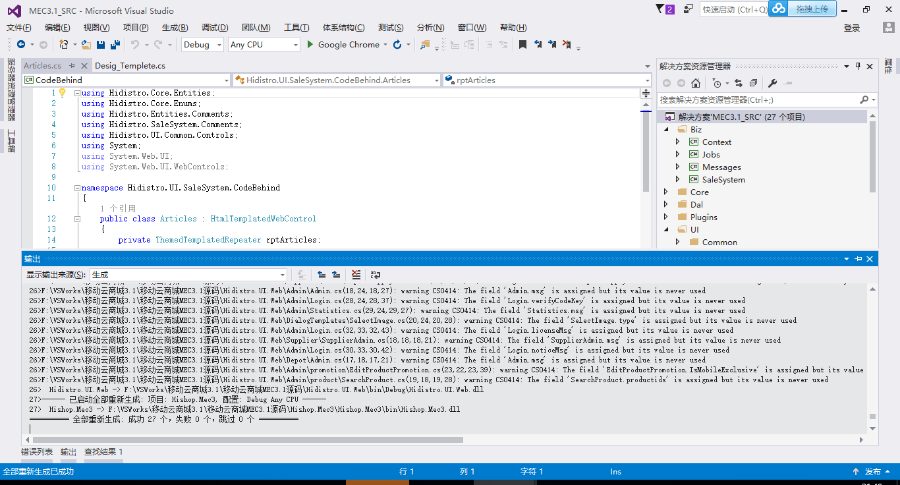This screenshot has width=900, height=485.
Task: Click the Redo arrow icon
Action: pyautogui.click(x=158, y=44)
